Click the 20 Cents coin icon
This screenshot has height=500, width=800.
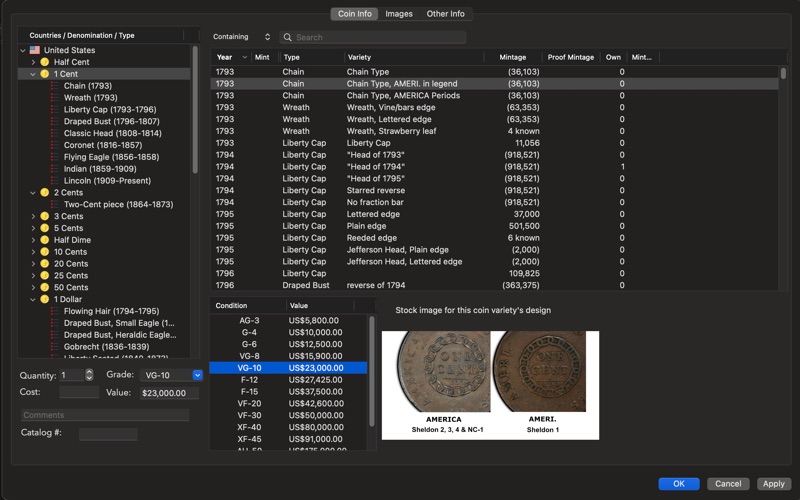45,264
